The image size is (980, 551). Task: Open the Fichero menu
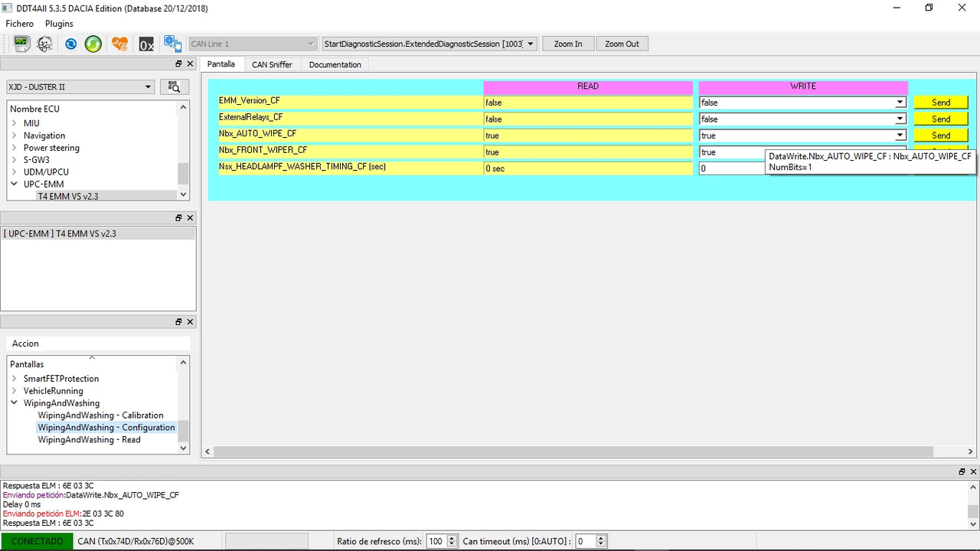click(20, 24)
